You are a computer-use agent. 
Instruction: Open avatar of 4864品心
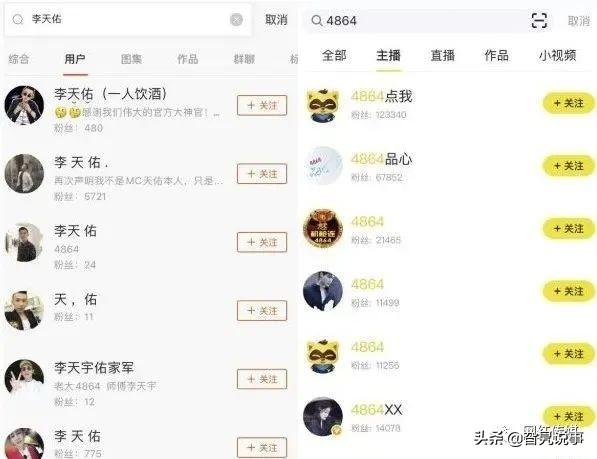pos(323,166)
